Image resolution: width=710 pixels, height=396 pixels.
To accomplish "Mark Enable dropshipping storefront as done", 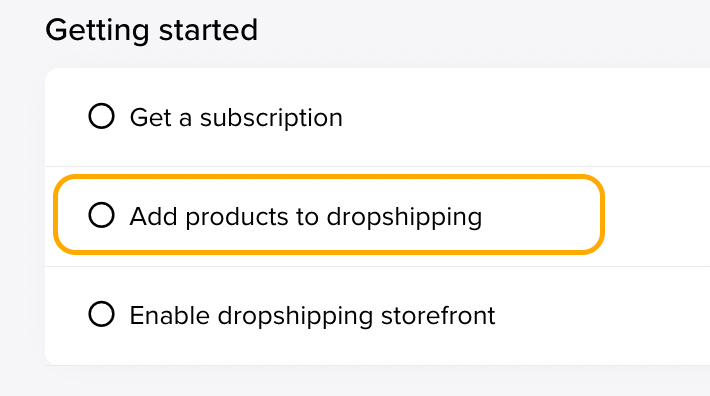I will pos(101,314).
